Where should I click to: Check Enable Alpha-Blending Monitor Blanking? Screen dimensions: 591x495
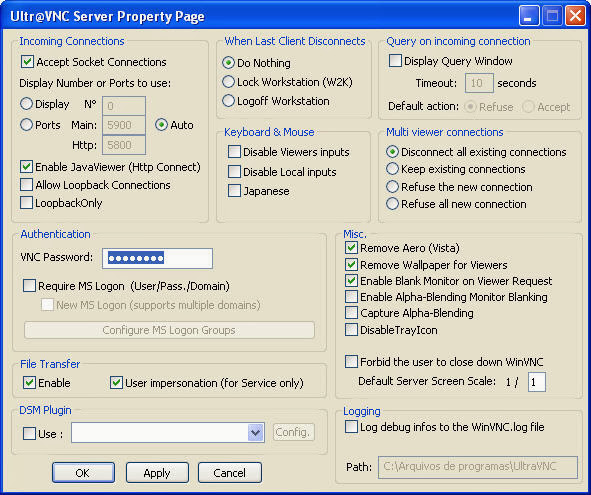pos(351,297)
